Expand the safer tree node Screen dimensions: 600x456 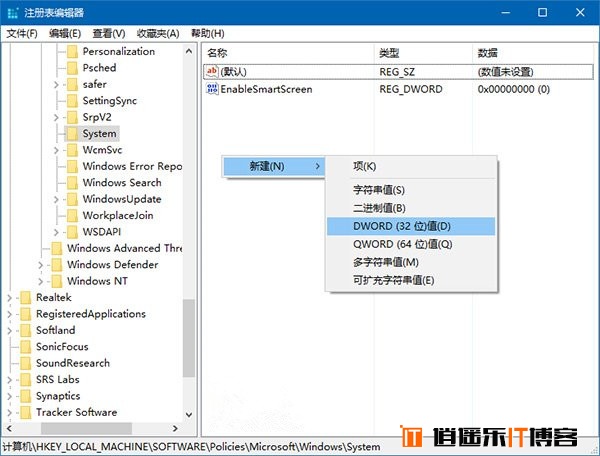56,85
